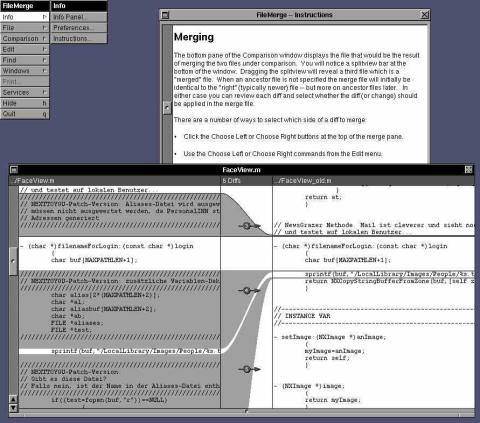480x423 pixels.
Task: Miniaturize the FaceView.m comparison window
Action: [x=14, y=170]
